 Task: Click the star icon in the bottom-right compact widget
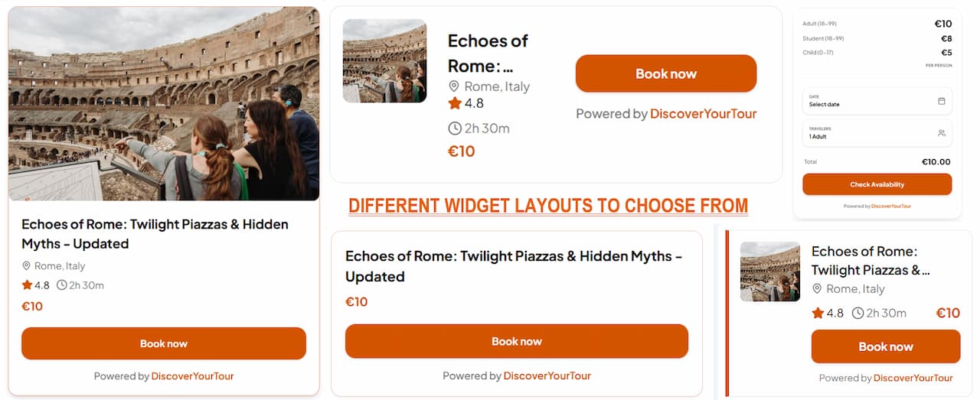point(818,313)
